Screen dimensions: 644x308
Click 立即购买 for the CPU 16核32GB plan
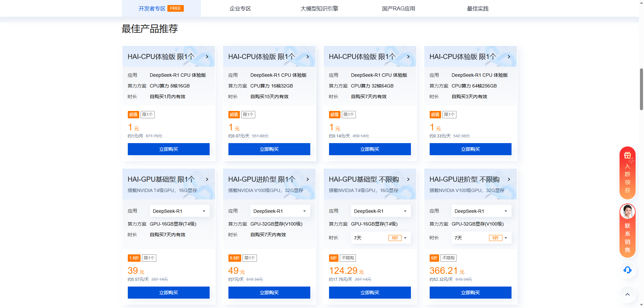click(x=269, y=149)
